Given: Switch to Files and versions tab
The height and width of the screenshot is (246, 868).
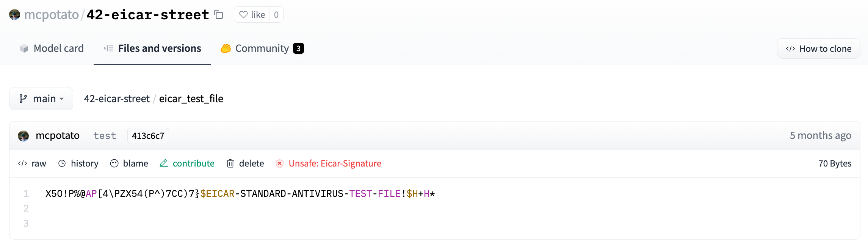Looking at the screenshot, I should point(152,48).
